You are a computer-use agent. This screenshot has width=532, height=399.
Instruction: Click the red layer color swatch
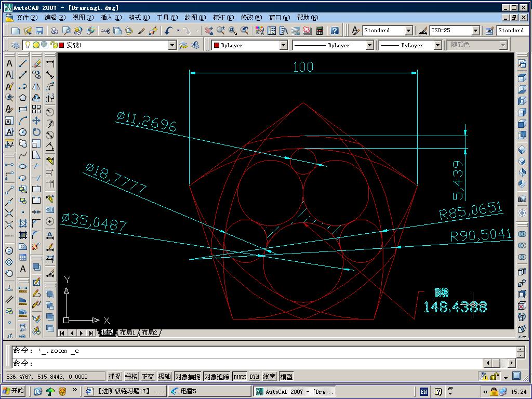click(x=61, y=45)
